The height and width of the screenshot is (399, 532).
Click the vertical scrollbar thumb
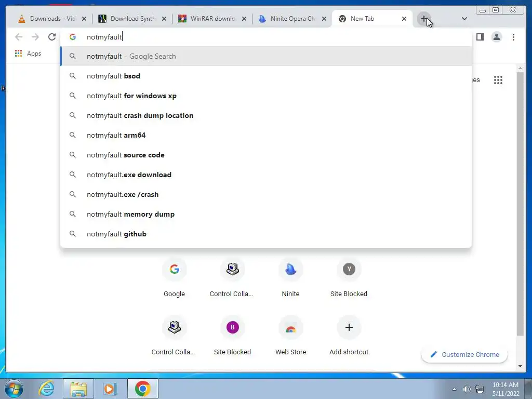pyautogui.click(x=520, y=204)
